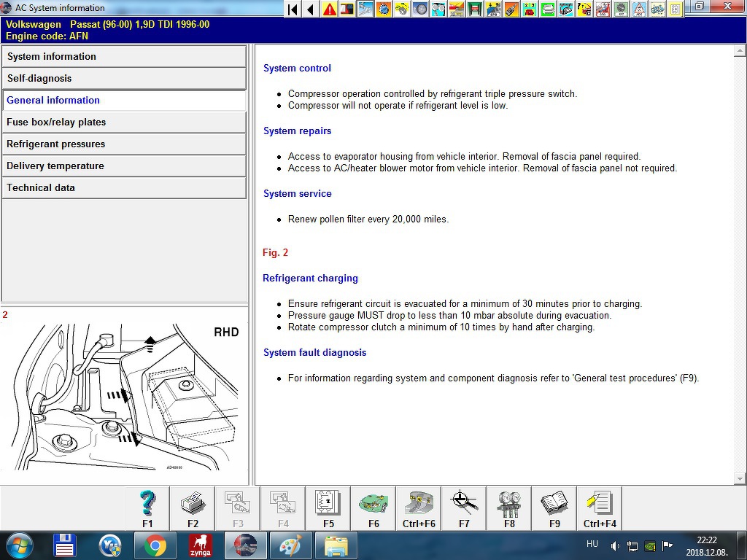Image resolution: width=747 pixels, height=560 pixels.
Task: Click the HU language indicator
Action: [592, 544]
